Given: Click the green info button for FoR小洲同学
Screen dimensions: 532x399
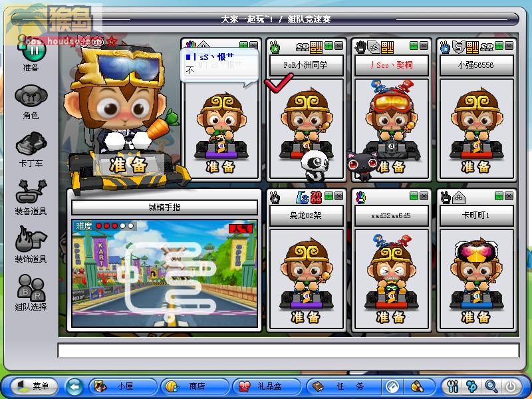Looking at the screenshot, I should point(329,45).
